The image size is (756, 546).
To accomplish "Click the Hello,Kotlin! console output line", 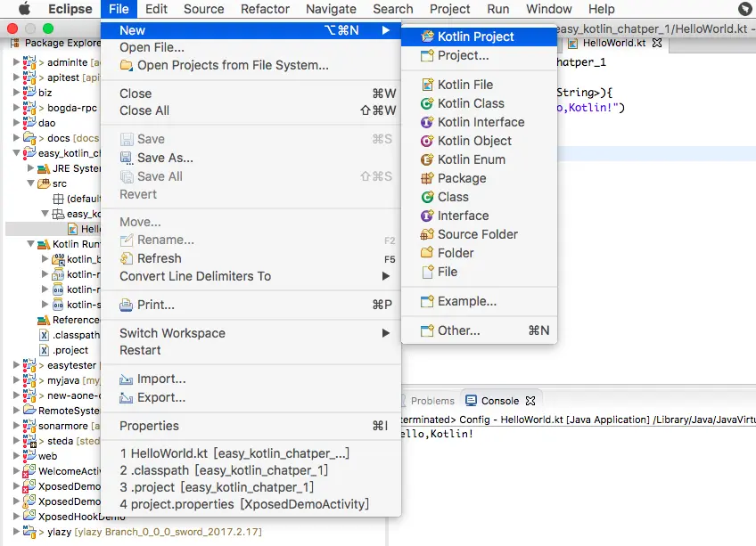I will [436, 434].
